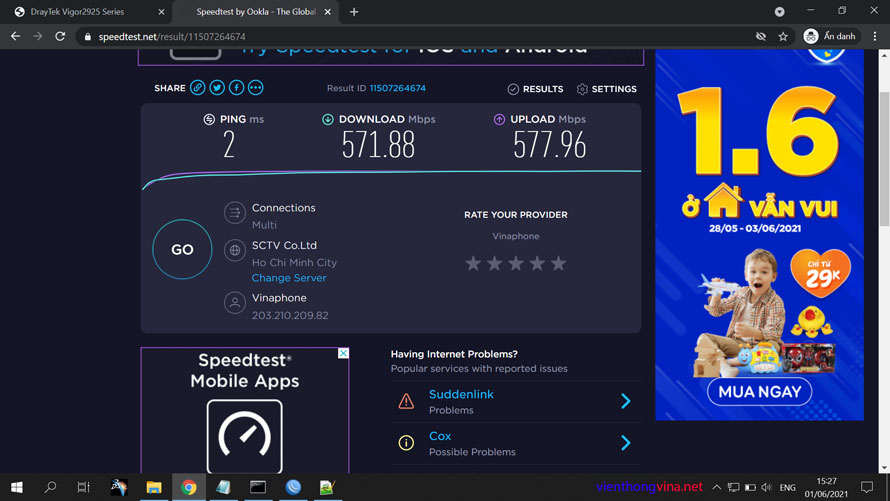Open the RESULTS page

535,89
